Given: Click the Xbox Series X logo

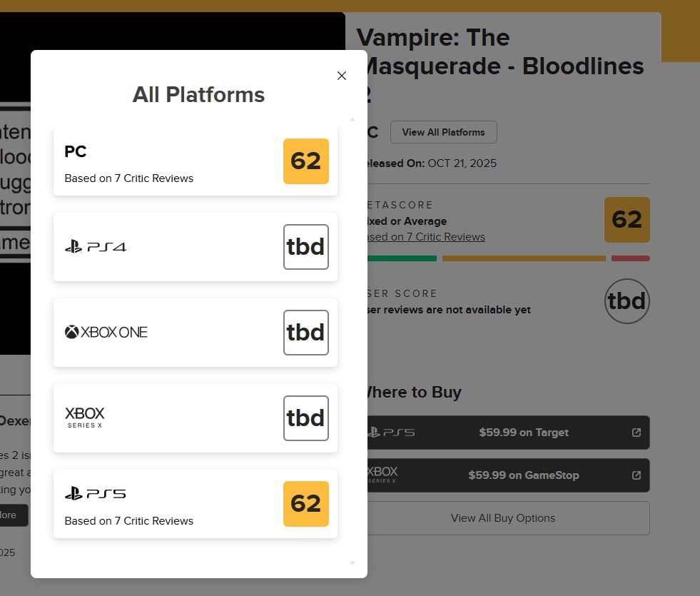Looking at the screenshot, I should [85, 418].
